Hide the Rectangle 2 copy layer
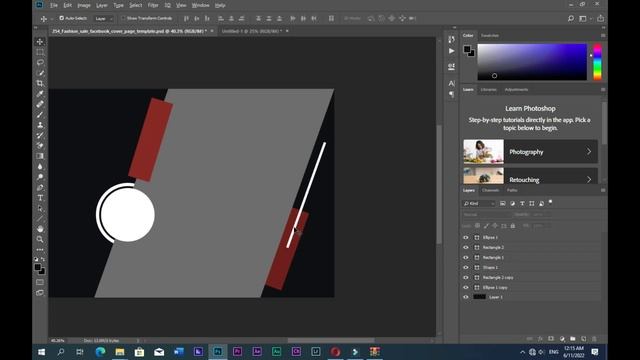The height and width of the screenshot is (360, 640). (466, 278)
